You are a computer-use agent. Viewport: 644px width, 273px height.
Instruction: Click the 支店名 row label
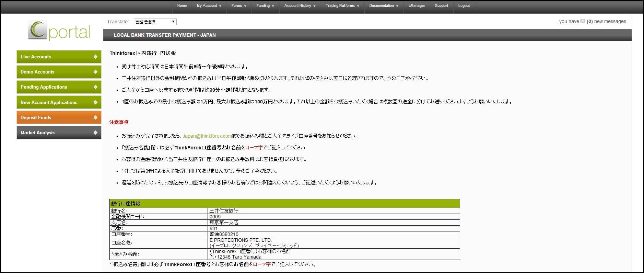(x=119, y=223)
